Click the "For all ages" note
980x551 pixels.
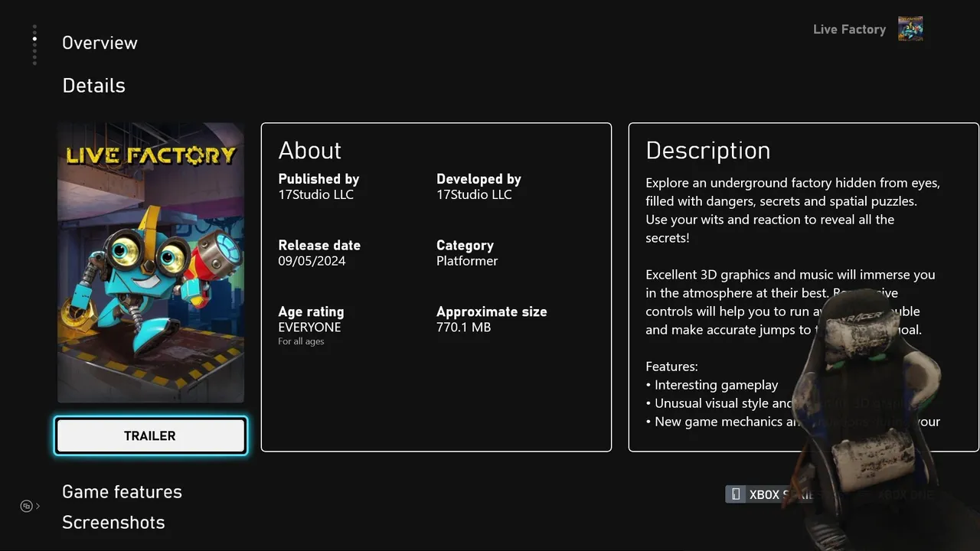(301, 341)
